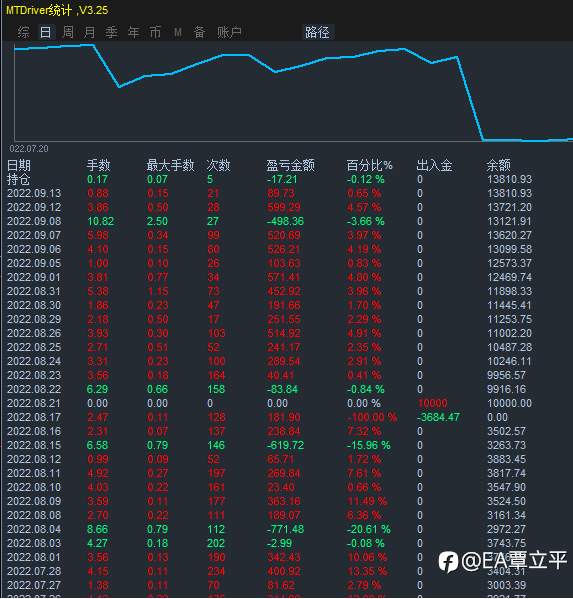
Task: Select the 2022.09.08 date row
Action: coord(34,222)
